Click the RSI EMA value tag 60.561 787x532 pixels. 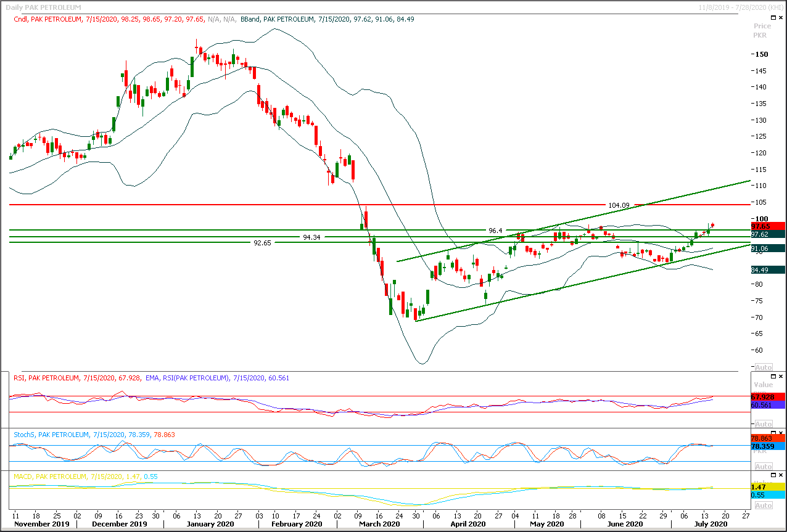coord(767,405)
